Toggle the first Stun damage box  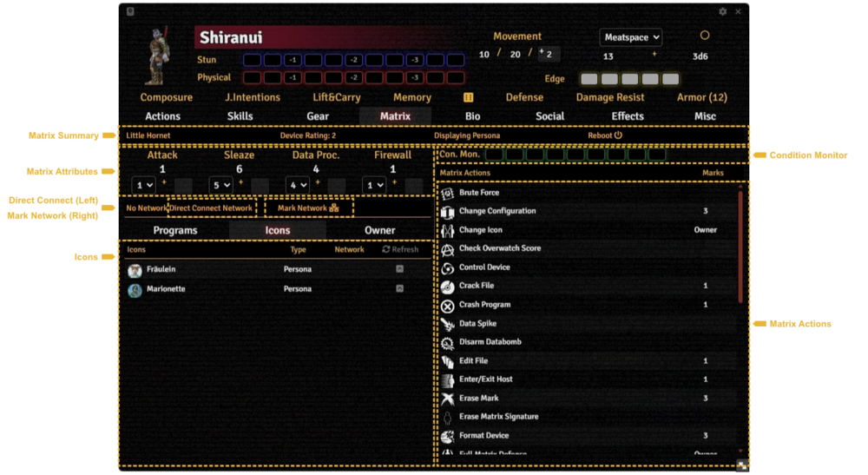pos(252,60)
